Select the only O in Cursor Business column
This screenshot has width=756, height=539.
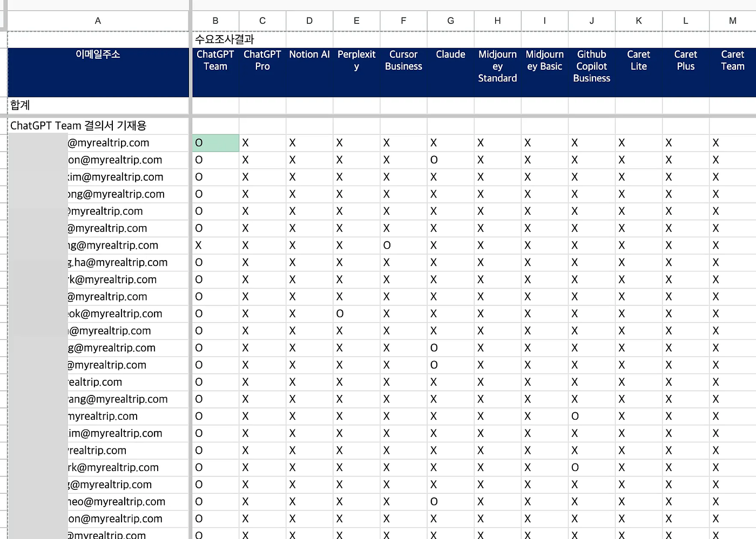pyautogui.click(x=403, y=245)
